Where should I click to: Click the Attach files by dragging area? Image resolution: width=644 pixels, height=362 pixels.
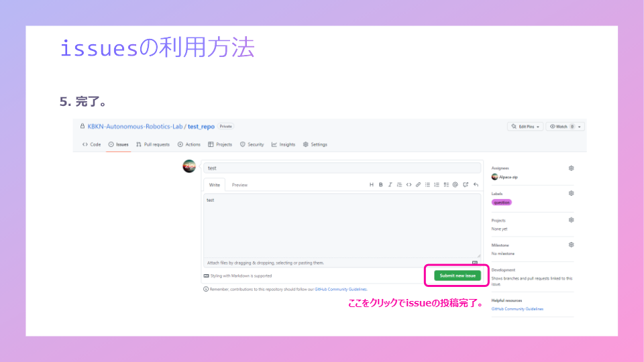pyautogui.click(x=342, y=263)
